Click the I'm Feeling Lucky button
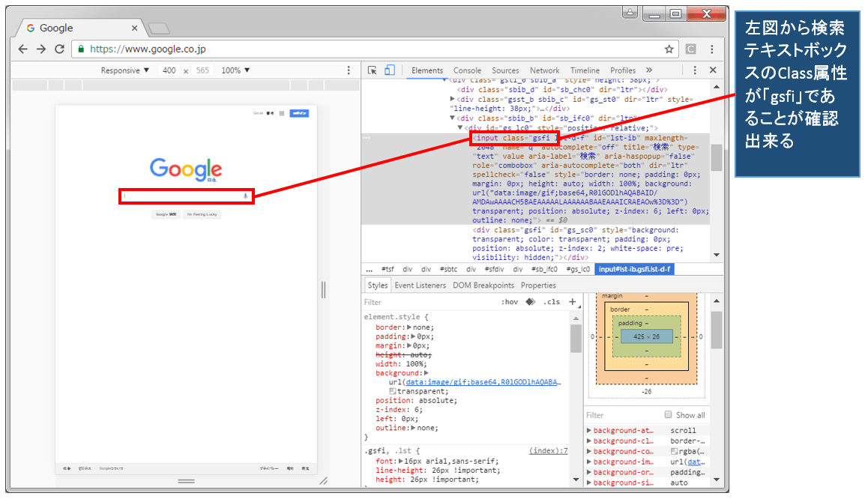This screenshot has height=499, width=868. pyautogui.click(x=202, y=214)
